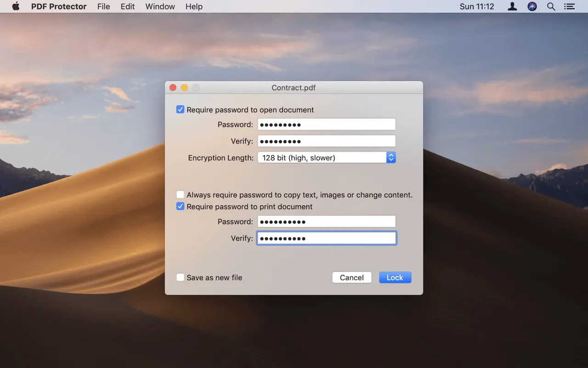Select the print-document Verify field
Image resolution: width=588 pixels, height=368 pixels.
(x=326, y=238)
